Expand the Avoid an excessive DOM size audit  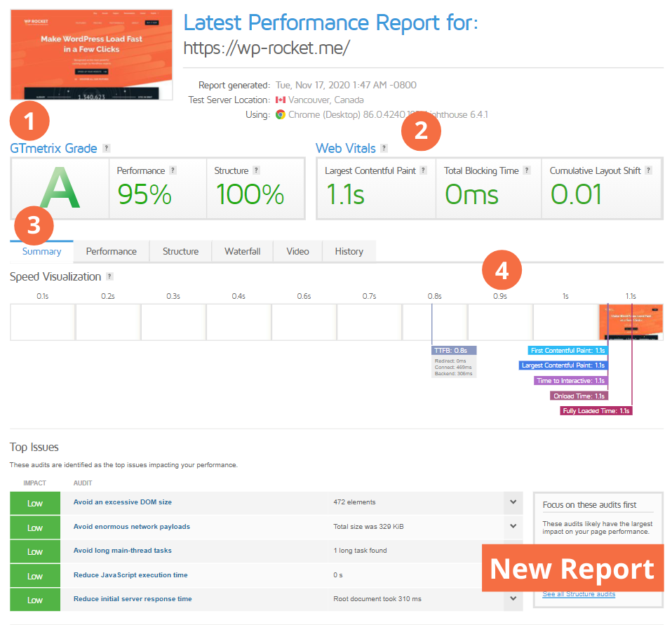(x=513, y=502)
